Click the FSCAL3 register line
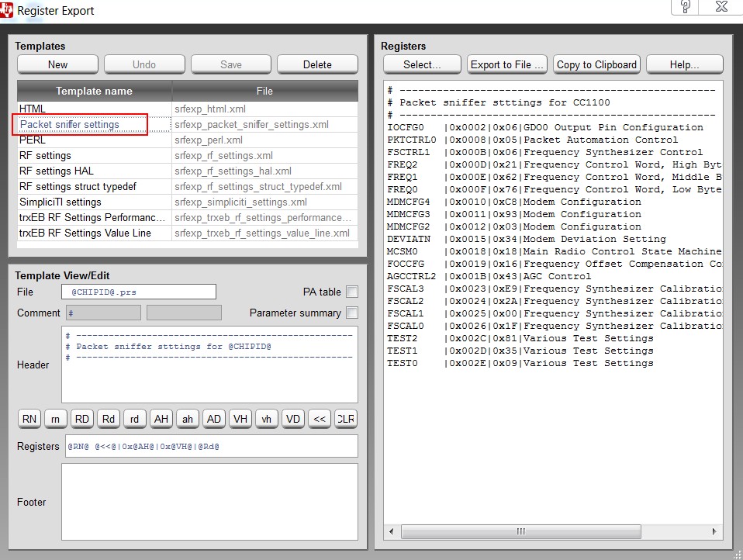The height and width of the screenshot is (560, 743). pos(553,289)
